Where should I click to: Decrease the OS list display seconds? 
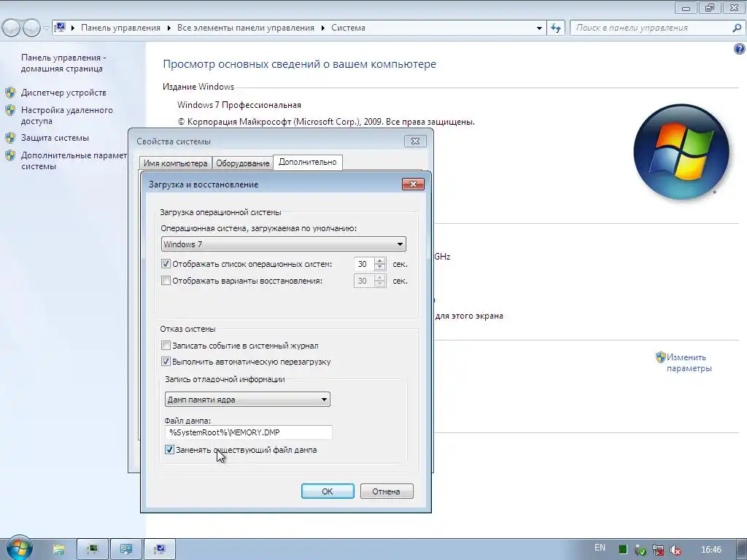pyautogui.click(x=379, y=267)
